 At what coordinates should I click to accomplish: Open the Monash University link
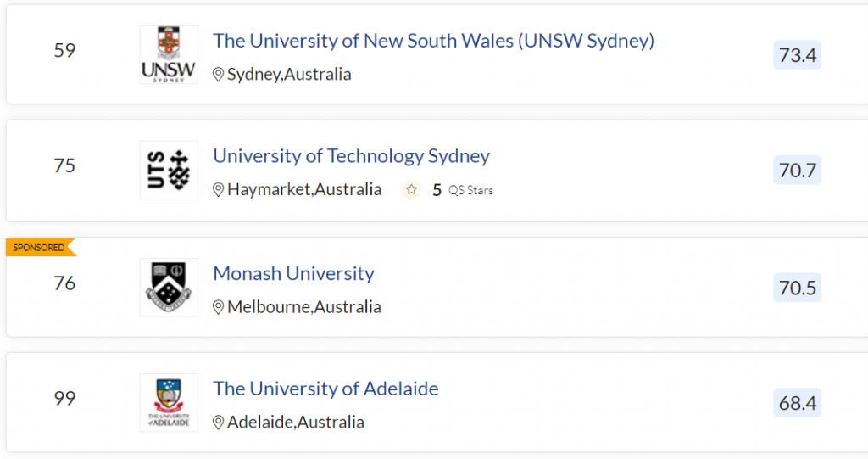coord(293,273)
